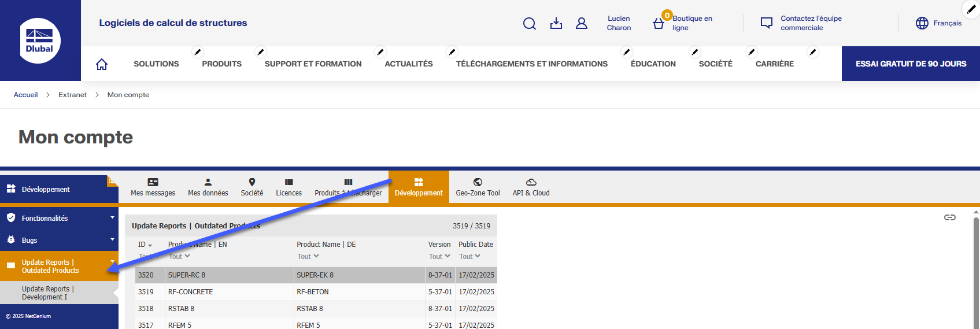Image resolution: width=980 pixels, height=329 pixels.
Task: Open the Geo-Zone Tool tab
Action: (478, 187)
